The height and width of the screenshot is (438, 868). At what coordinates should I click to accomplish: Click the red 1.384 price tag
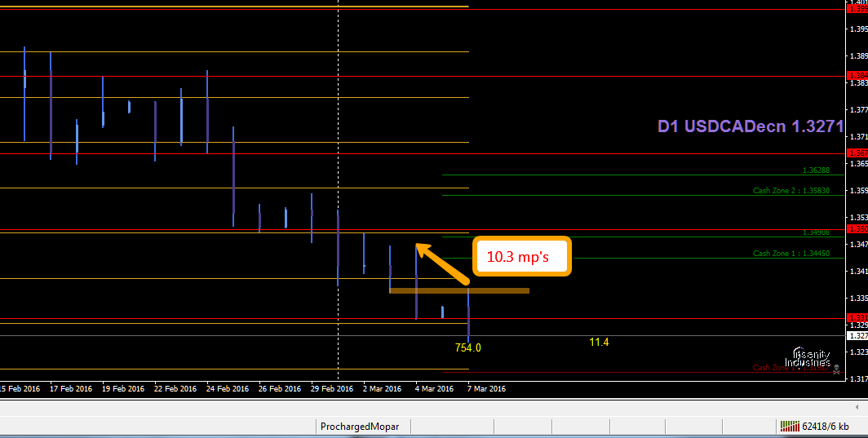click(x=858, y=75)
